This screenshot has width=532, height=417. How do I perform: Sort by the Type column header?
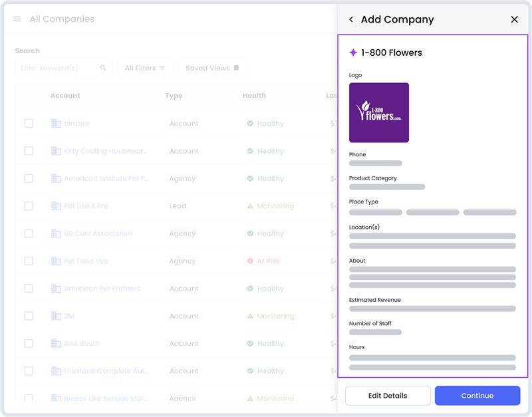pyautogui.click(x=174, y=96)
